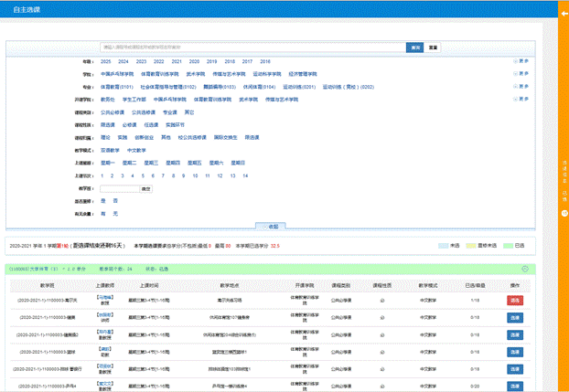This screenshot has height=392, width=569.
Task: Filter by 星期一 class day
Action: [109, 162]
